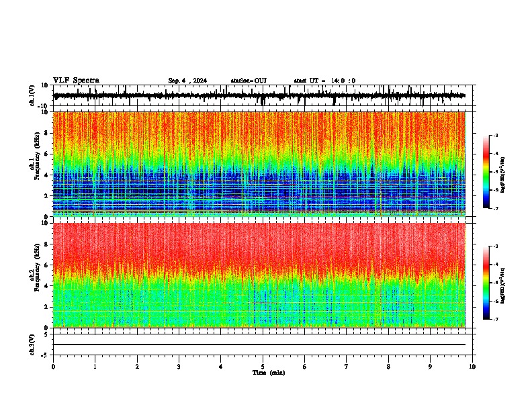Click time axis tick label "9"
Viewport: 532px width, 411px height.
click(430, 367)
